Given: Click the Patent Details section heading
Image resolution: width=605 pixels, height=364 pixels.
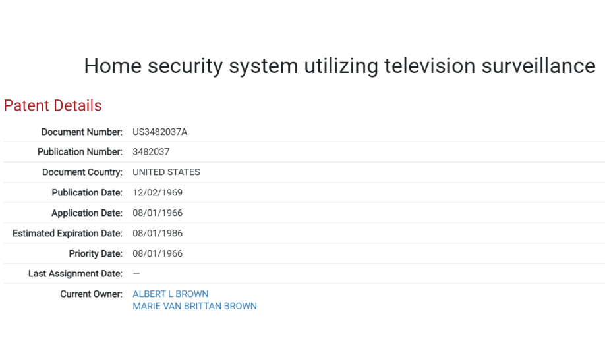Looking at the screenshot, I should coord(53,105).
